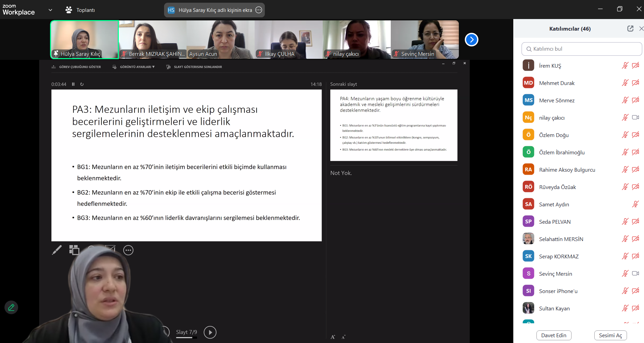Open the see all slides grid icon

[x=74, y=250]
